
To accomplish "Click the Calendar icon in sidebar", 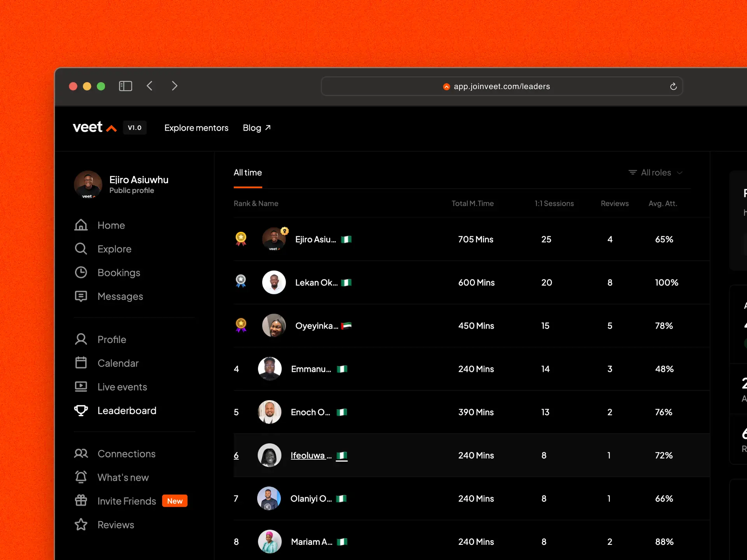I will (81, 363).
